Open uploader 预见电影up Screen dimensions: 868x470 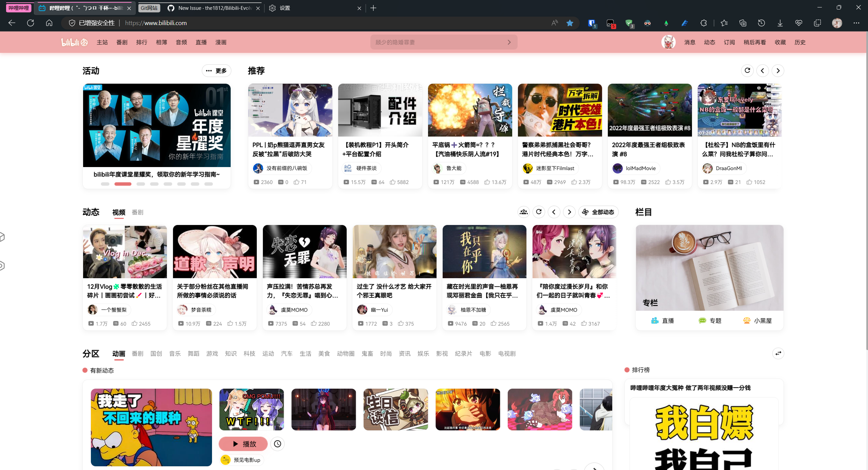coord(242,460)
